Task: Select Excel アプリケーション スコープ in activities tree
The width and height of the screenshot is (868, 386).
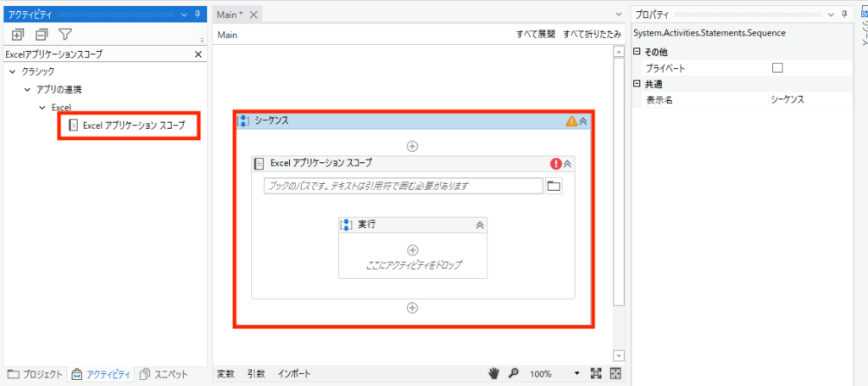Action: (128, 126)
